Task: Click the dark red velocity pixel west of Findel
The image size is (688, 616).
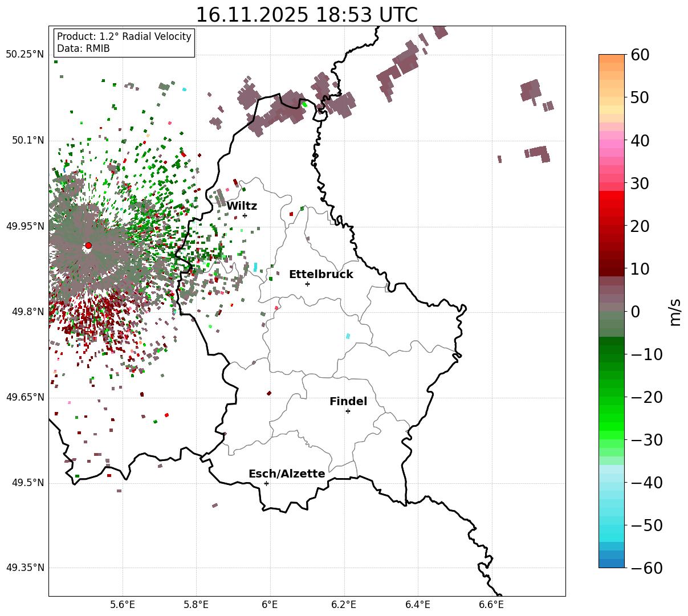Action: pyautogui.click(x=269, y=393)
